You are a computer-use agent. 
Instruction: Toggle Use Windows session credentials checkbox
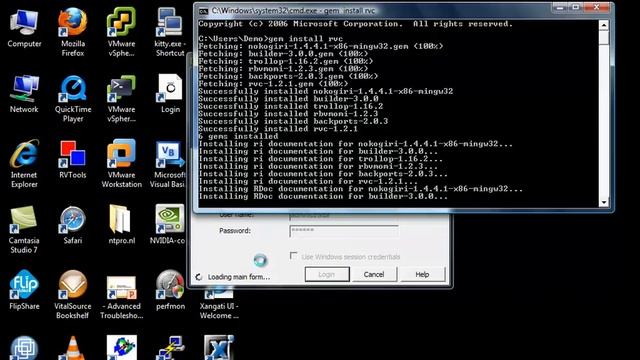point(293,256)
